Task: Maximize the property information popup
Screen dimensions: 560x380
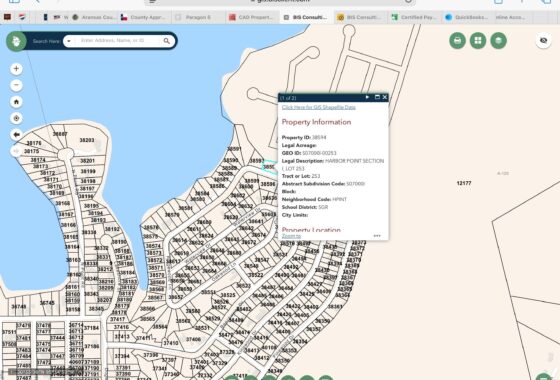Action: (377, 97)
